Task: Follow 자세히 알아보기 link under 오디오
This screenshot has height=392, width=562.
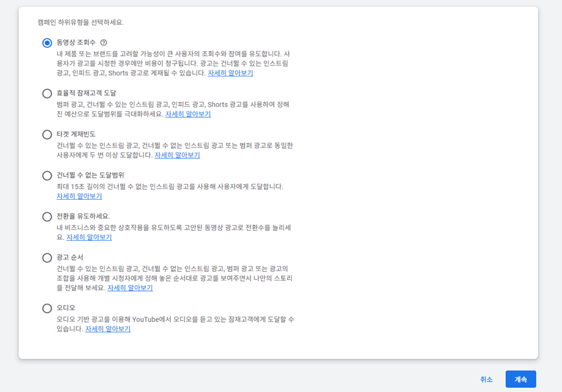Action: 108,329
